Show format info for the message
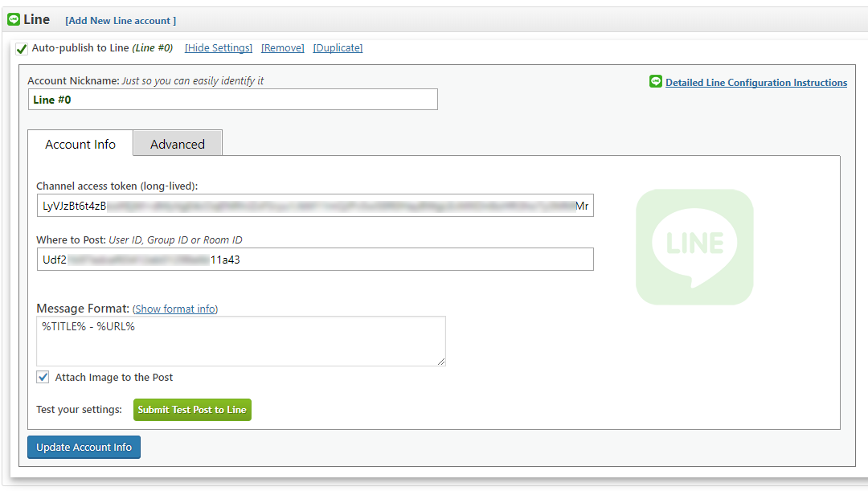 coord(175,309)
